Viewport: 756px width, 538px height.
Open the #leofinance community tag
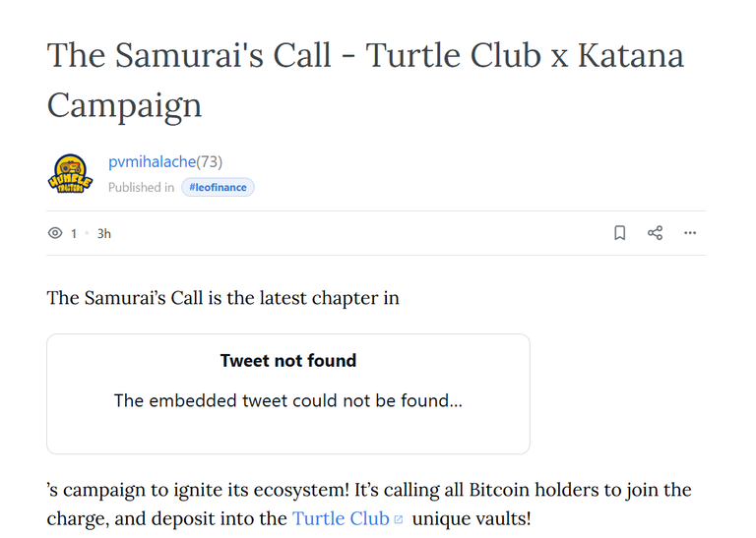coord(218,187)
